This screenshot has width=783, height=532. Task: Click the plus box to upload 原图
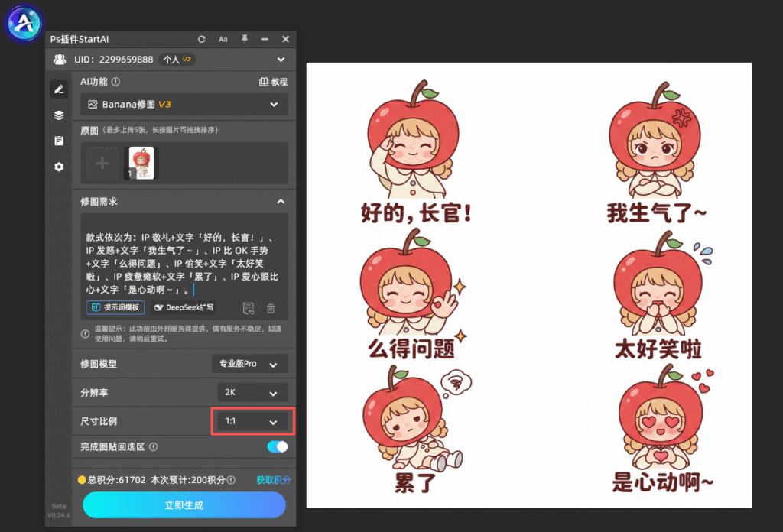(102, 164)
